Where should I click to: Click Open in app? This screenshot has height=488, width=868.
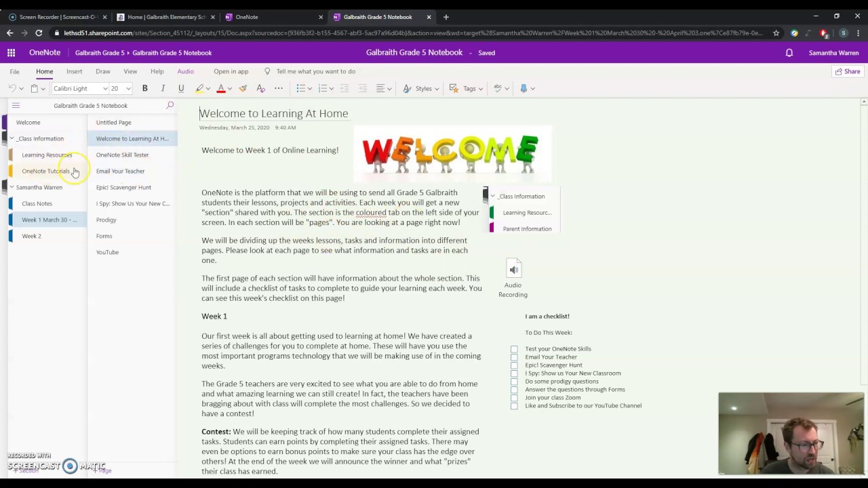[x=231, y=71]
